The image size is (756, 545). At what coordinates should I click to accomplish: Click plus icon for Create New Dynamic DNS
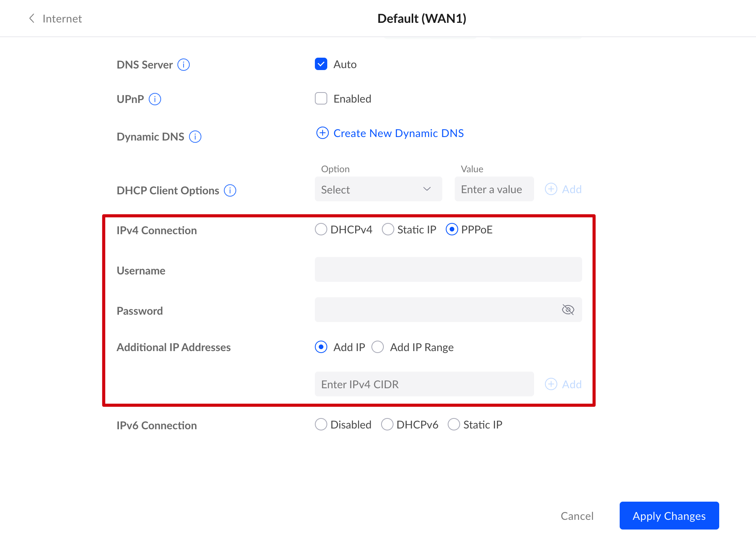(322, 133)
